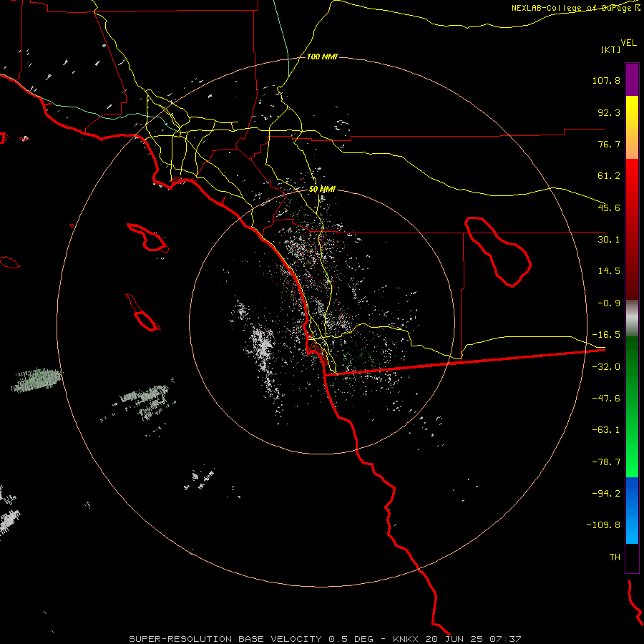Click the VEL label above the color scale
This screenshot has height=644, width=644.
tap(628, 43)
